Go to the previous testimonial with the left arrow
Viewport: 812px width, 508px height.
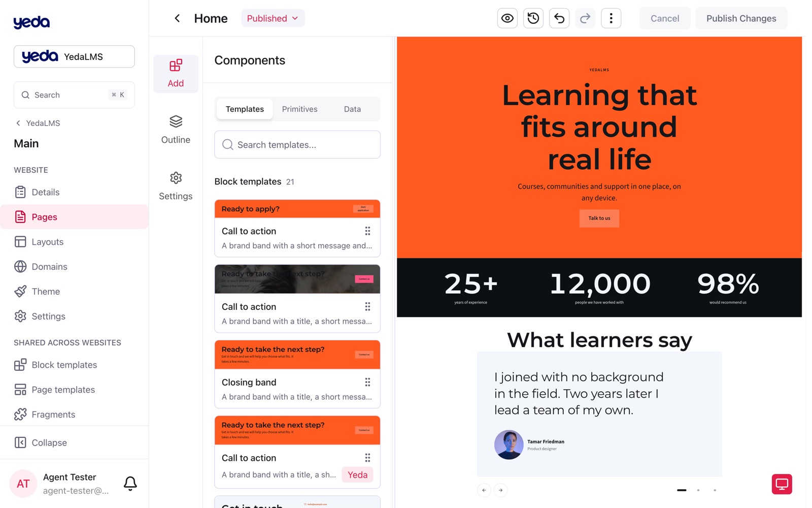[484, 490]
